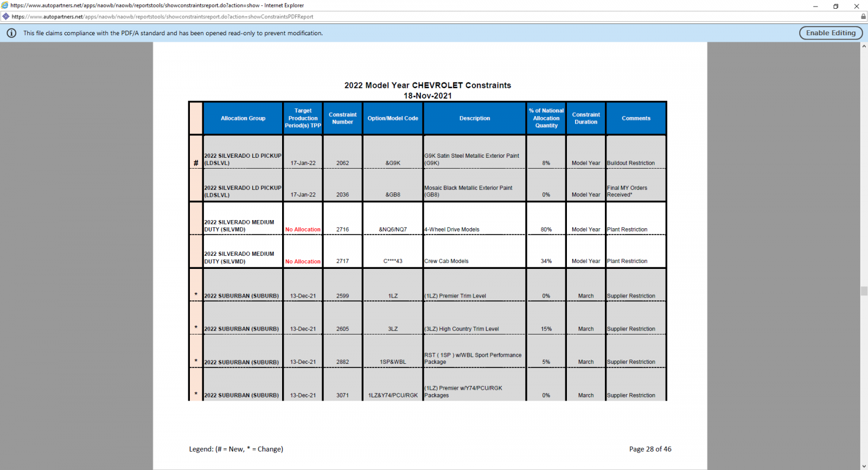Click constraint number 2605
868x470 pixels.
(342, 329)
